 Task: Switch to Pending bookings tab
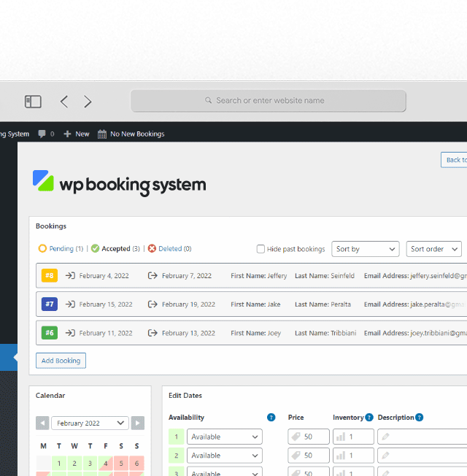point(61,249)
